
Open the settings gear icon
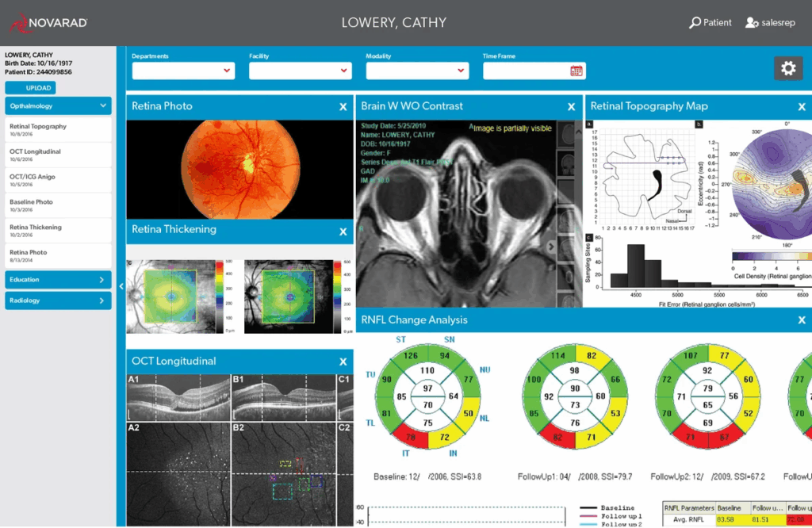pyautogui.click(x=787, y=68)
